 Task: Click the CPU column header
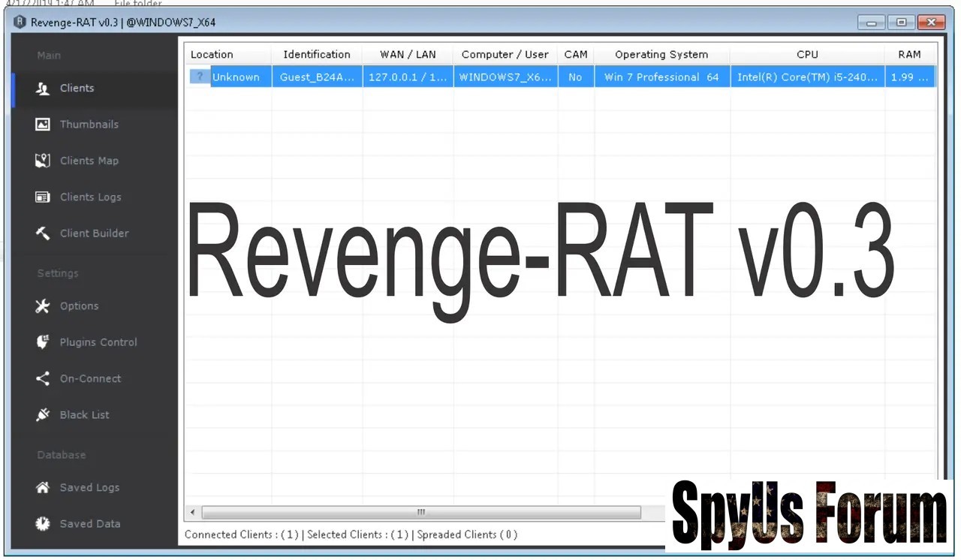[x=807, y=55]
